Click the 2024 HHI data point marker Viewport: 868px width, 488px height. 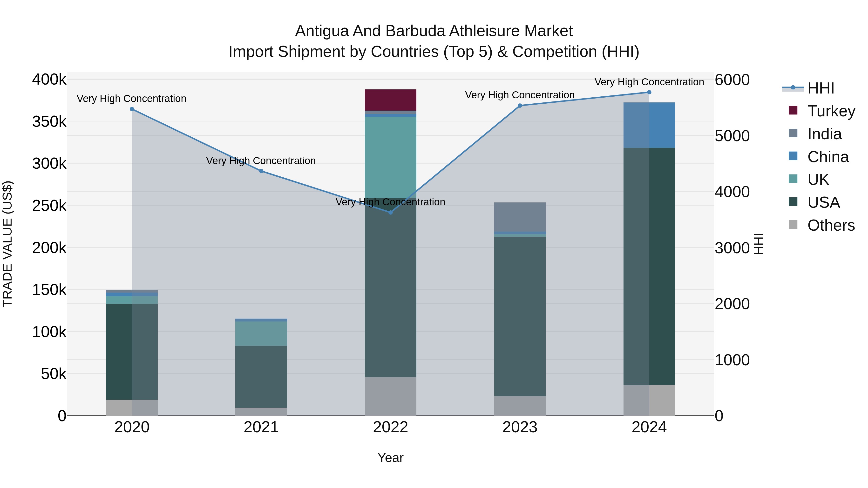pyautogui.click(x=649, y=92)
